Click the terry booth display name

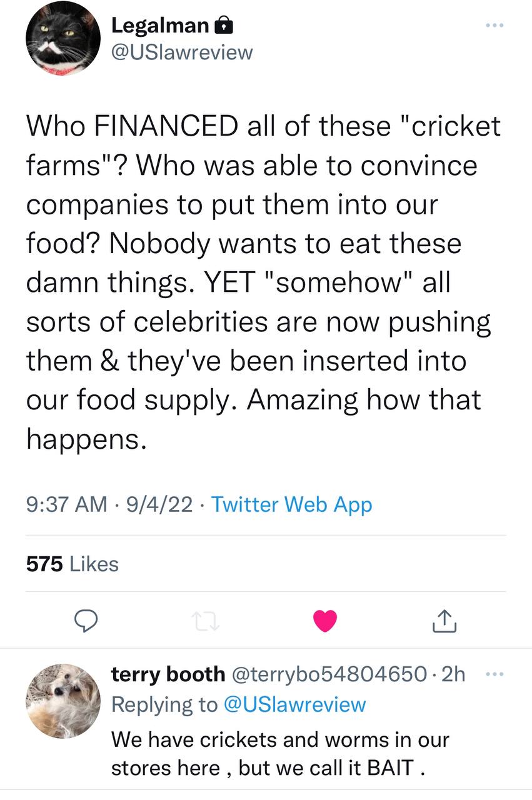[x=168, y=674]
